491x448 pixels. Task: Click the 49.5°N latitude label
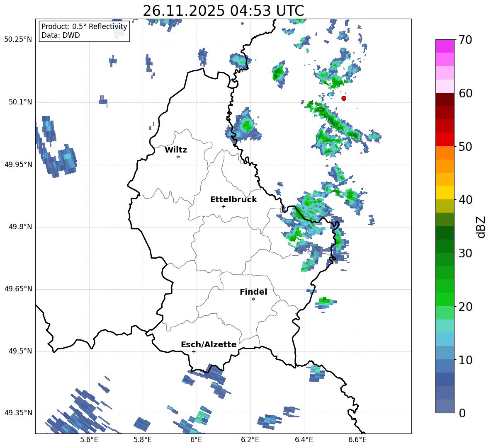(20, 351)
